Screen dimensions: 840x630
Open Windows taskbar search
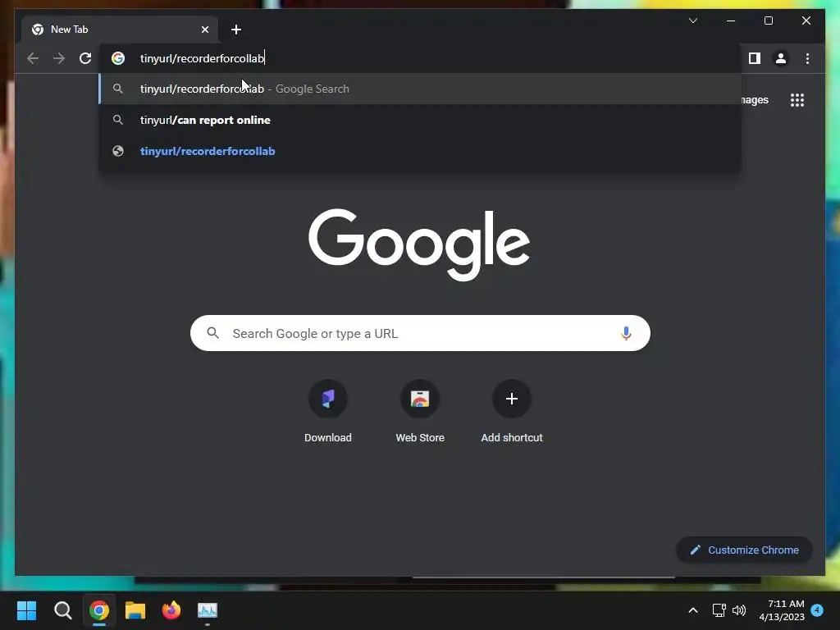[x=62, y=610]
